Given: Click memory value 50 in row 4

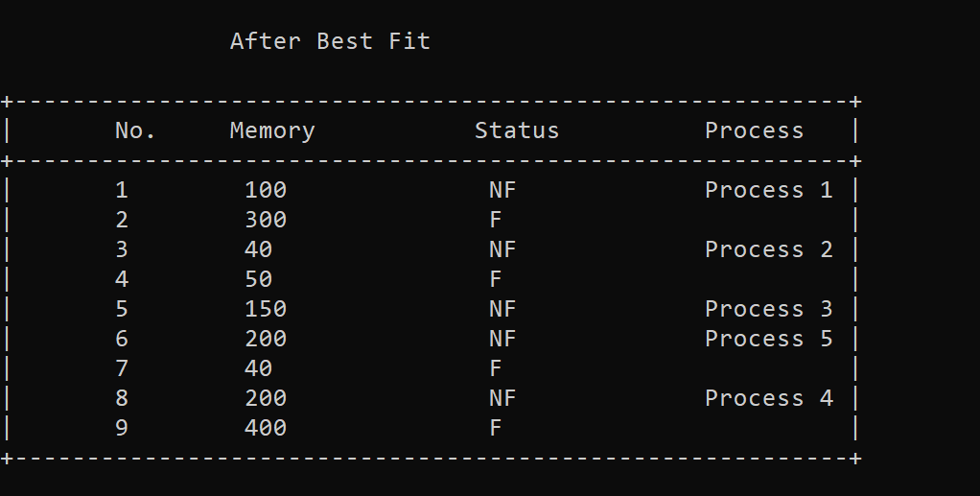Looking at the screenshot, I should point(259,279).
